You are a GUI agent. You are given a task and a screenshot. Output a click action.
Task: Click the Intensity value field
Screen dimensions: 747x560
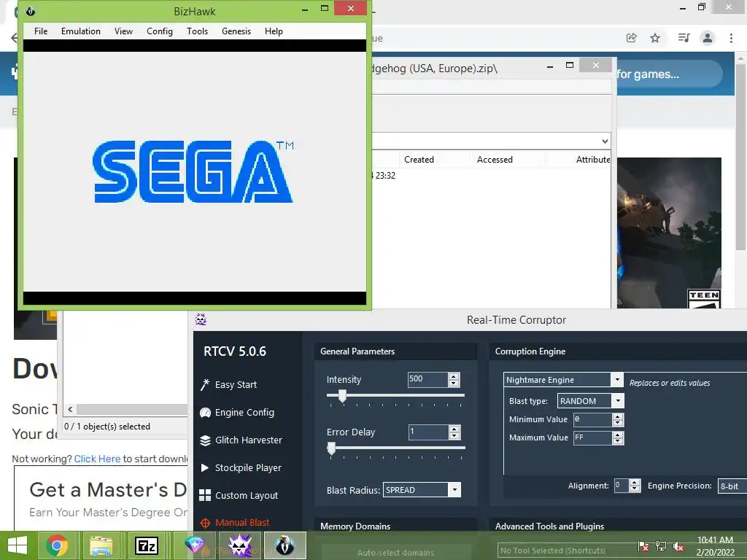point(427,379)
